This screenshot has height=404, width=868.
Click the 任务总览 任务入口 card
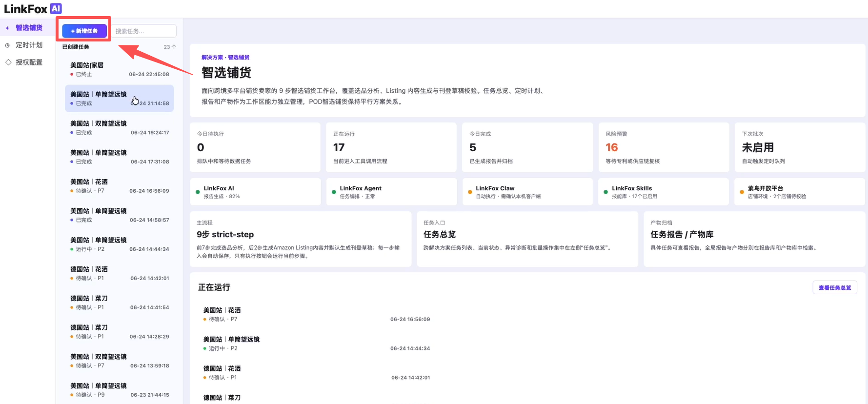(527, 239)
